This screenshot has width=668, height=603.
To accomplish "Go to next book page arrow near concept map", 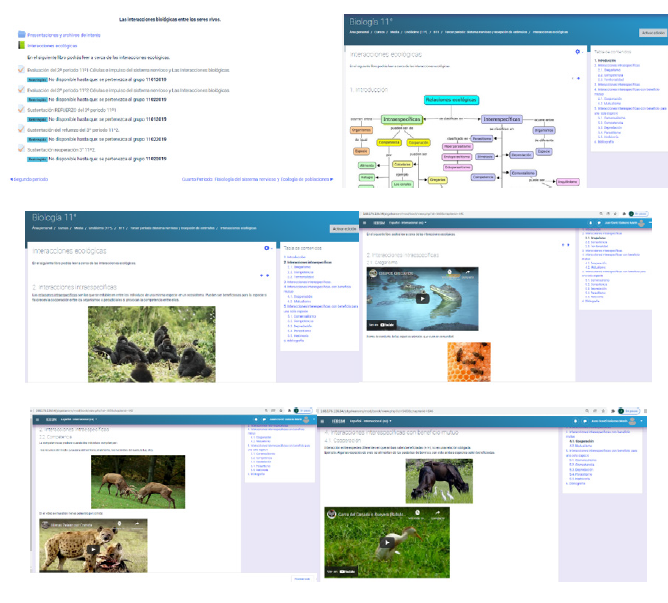I will point(580,77).
